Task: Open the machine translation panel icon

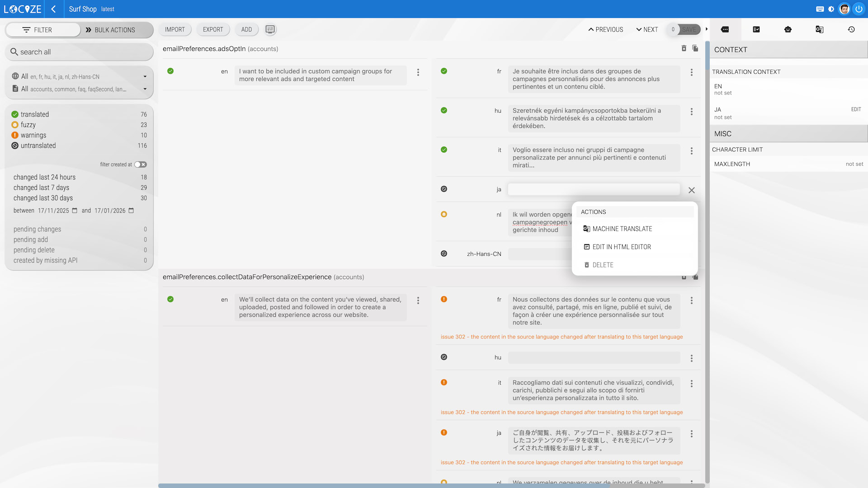Action: (819, 29)
